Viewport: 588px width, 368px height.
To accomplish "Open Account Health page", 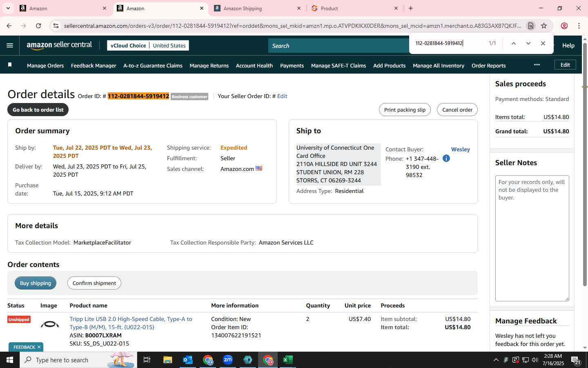I will pyautogui.click(x=254, y=65).
